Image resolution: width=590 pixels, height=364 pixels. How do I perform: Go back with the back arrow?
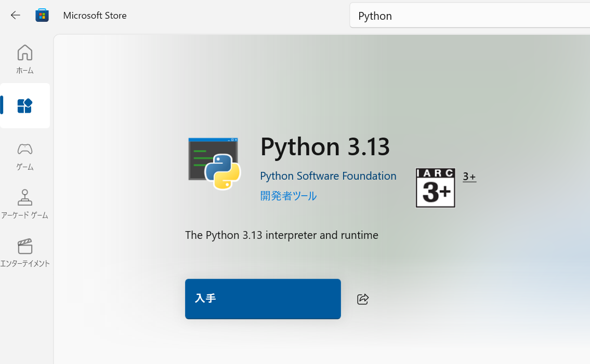(x=15, y=15)
